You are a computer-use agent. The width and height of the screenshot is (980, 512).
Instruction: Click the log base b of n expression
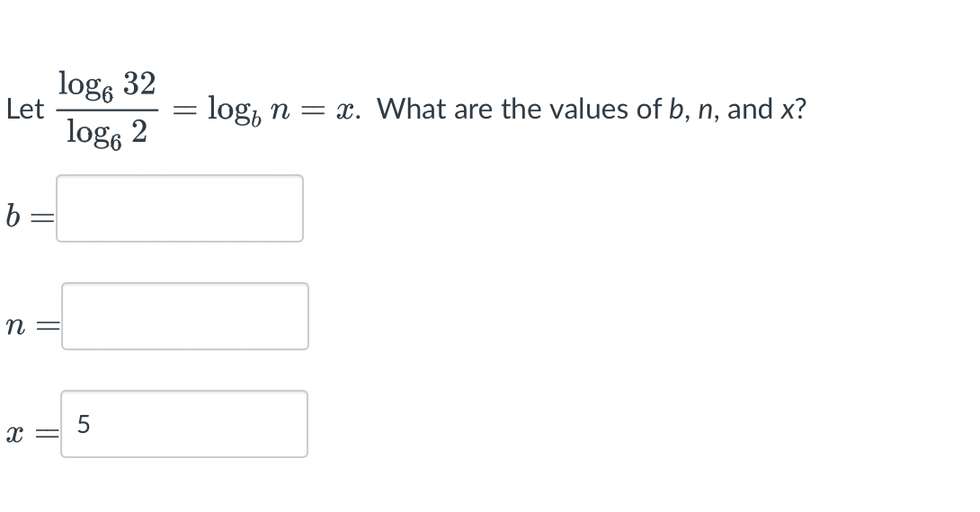click(249, 110)
